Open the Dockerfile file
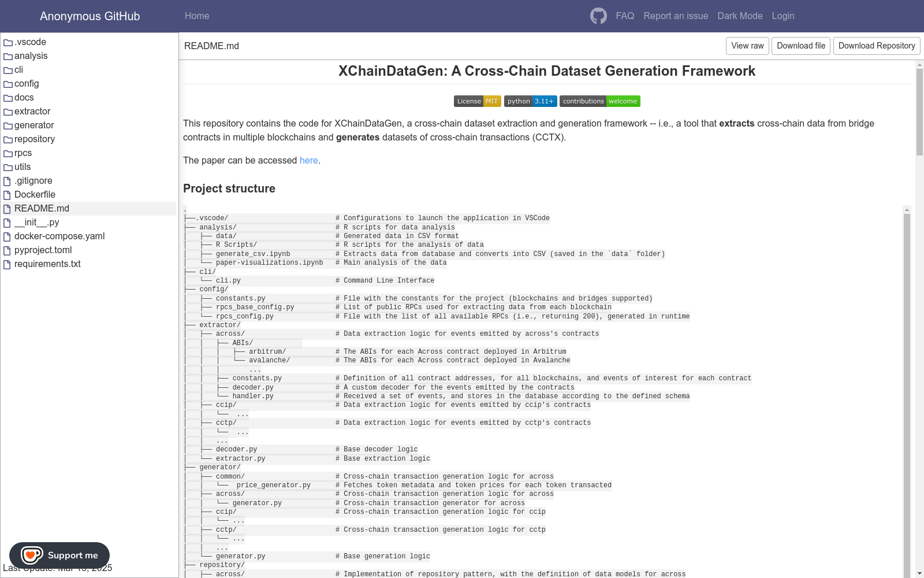The image size is (924, 578). [35, 195]
